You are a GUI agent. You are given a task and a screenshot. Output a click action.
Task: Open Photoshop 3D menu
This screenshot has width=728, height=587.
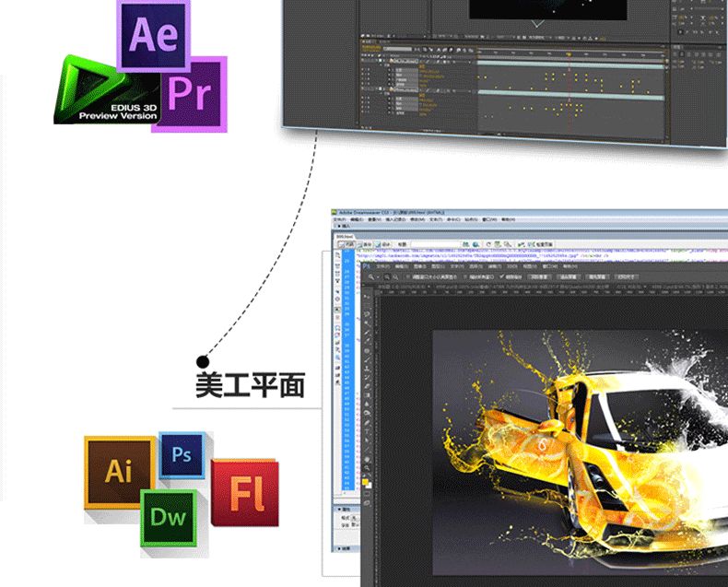(511, 266)
